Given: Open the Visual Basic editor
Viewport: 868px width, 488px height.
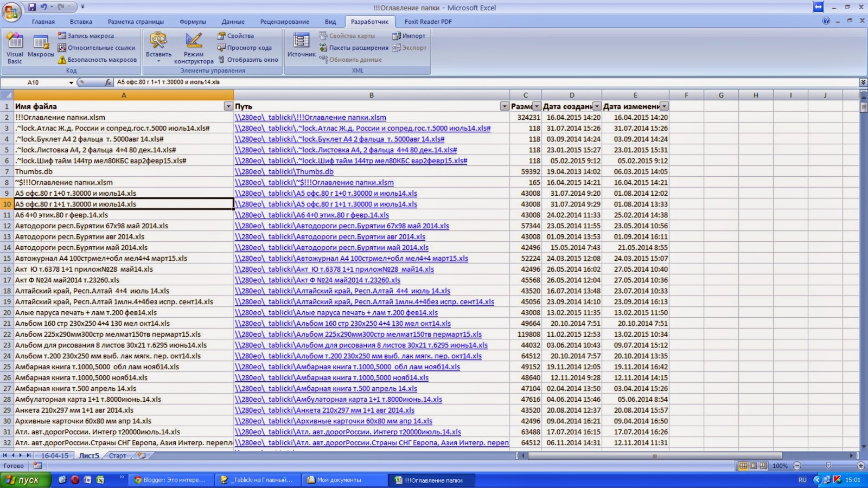Looking at the screenshot, I should click(x=15, y=48).
